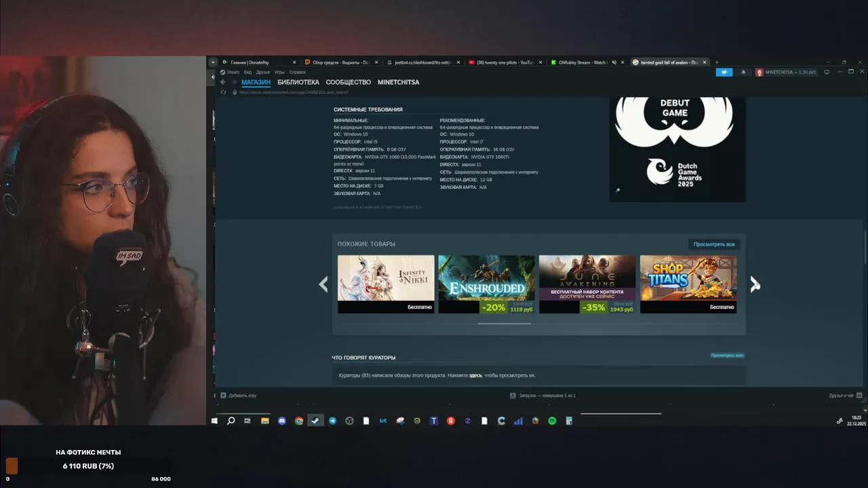Image resolution: width=868 pixels, height=488 pixels.
Task: Open a new browser tab
Action: coord(717,62)
